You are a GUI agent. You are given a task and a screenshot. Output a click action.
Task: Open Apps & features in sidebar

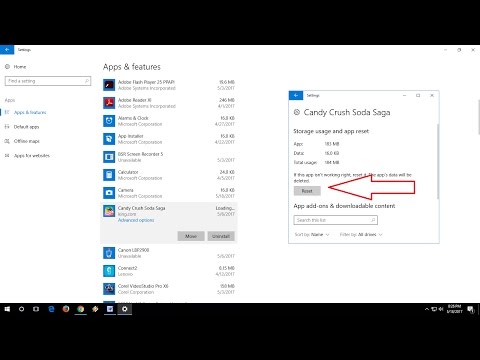[30, 112]
